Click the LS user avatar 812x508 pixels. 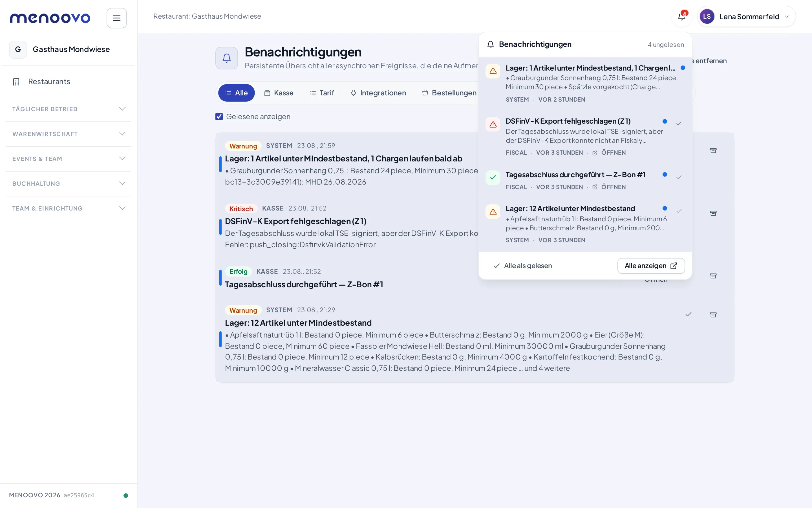(x=707, y=16)
